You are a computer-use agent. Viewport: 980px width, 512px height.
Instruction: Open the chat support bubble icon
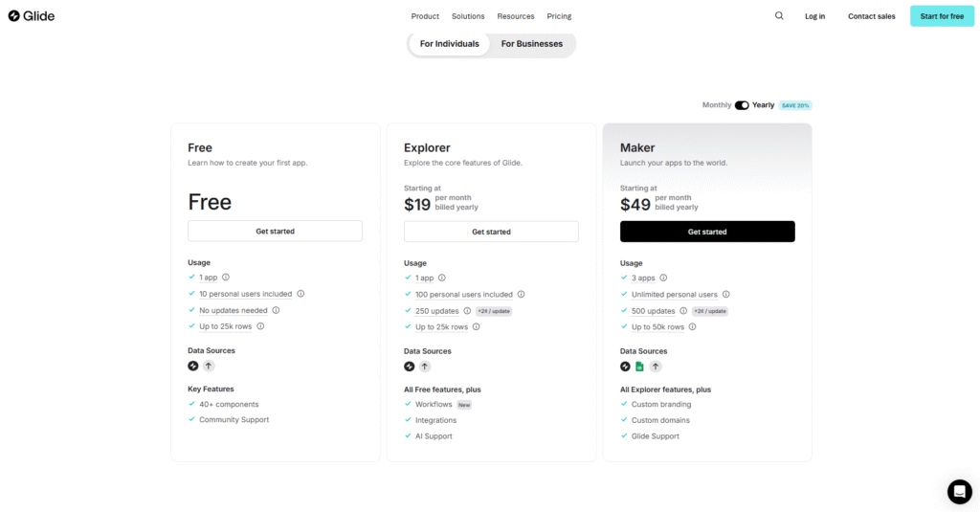pyautogui.click(x=959, y=491)
